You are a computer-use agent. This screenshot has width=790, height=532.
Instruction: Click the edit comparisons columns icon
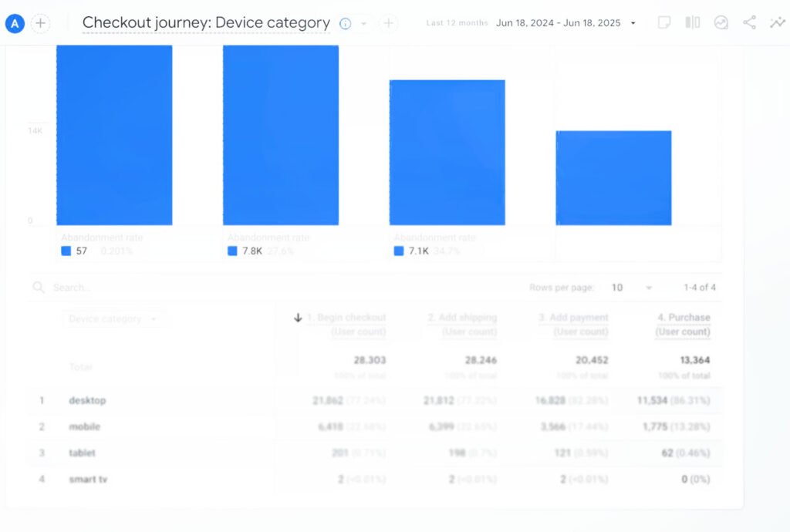click(x=693, y=22)
